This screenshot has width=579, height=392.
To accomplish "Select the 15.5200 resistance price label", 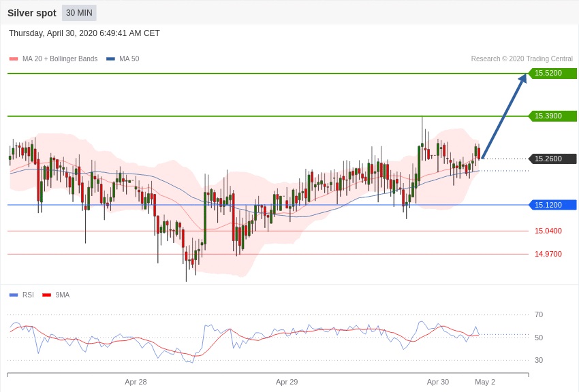I will [552, 73].
